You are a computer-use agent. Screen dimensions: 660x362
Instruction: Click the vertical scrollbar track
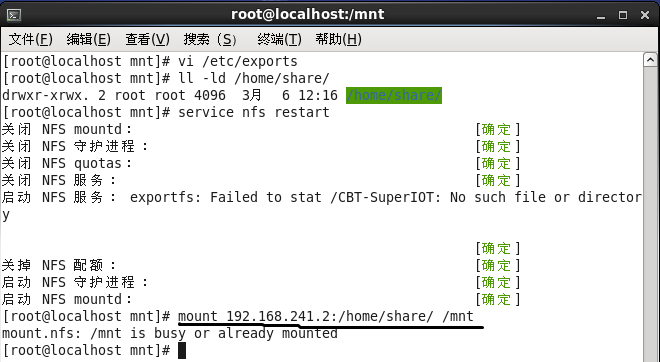pos(651,214)
